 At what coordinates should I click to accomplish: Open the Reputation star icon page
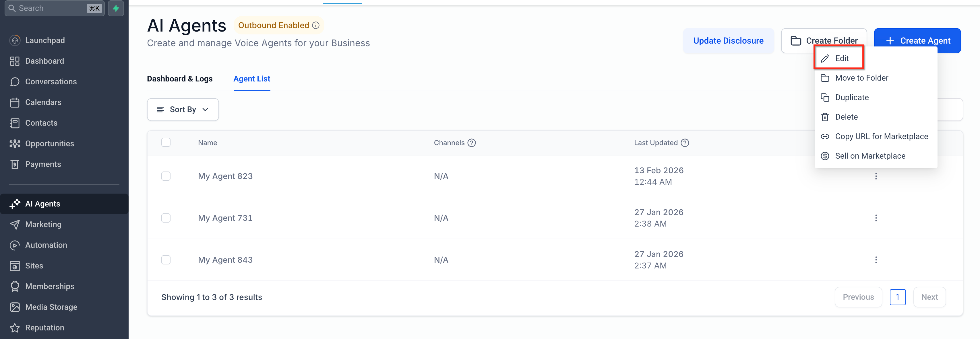click(15, 328)
